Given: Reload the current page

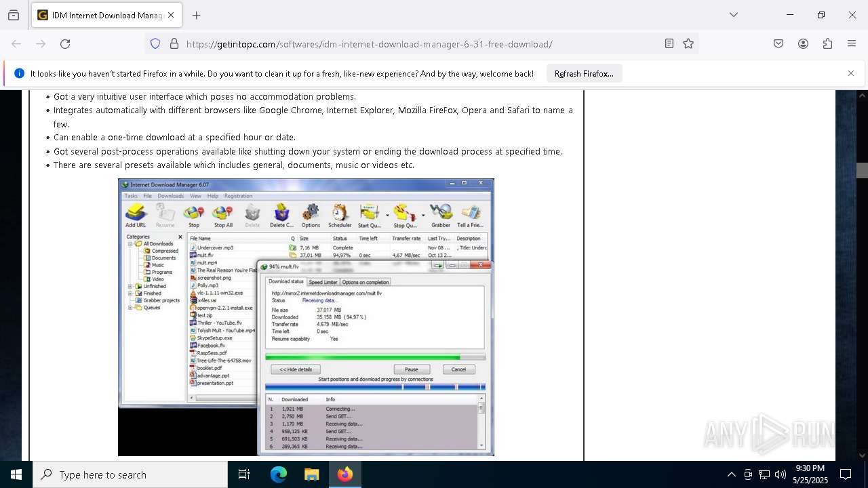Looking at the screenshot, I should click(65, 43).
